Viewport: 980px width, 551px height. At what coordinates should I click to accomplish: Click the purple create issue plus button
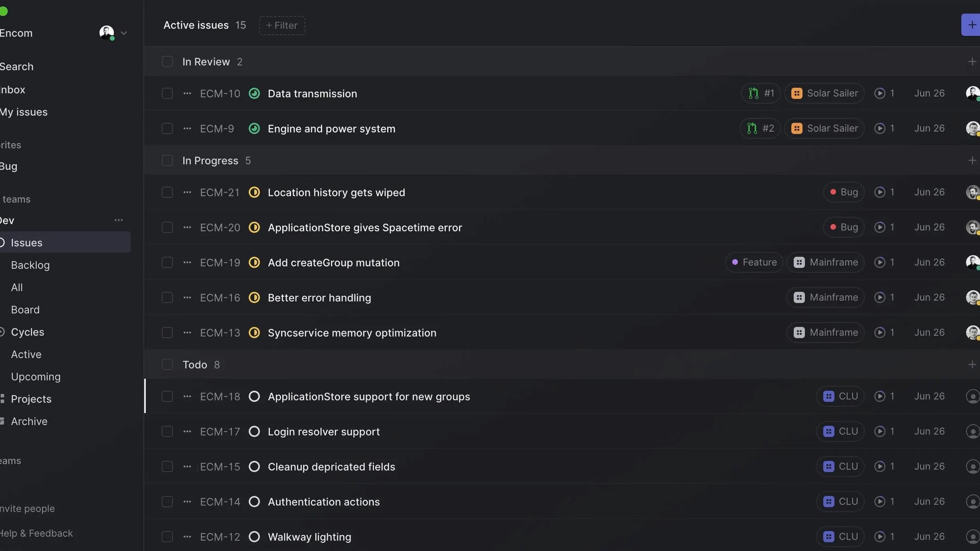point(971,25)
